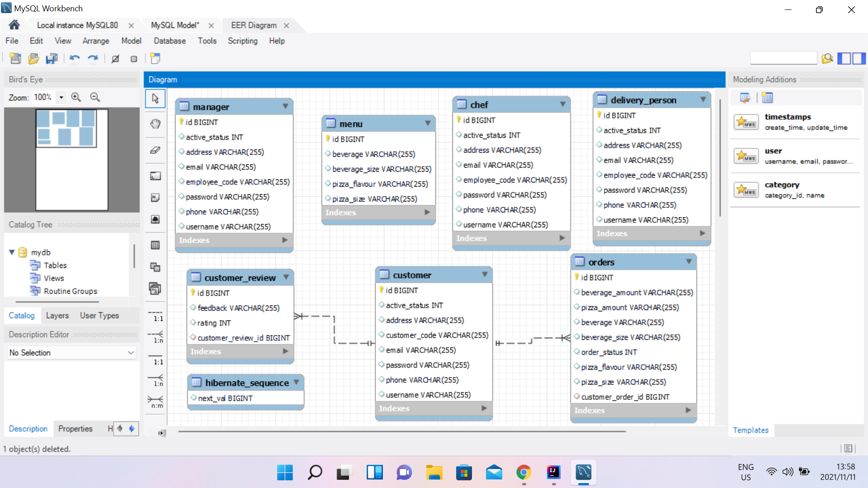Viewport: 868px width, 488px height.
Task: Toggle the n:m relationship tool
Action: (155, 402)
